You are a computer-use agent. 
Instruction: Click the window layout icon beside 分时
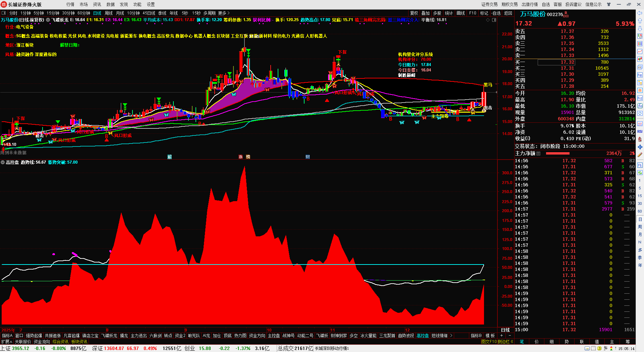coord(4,13)
